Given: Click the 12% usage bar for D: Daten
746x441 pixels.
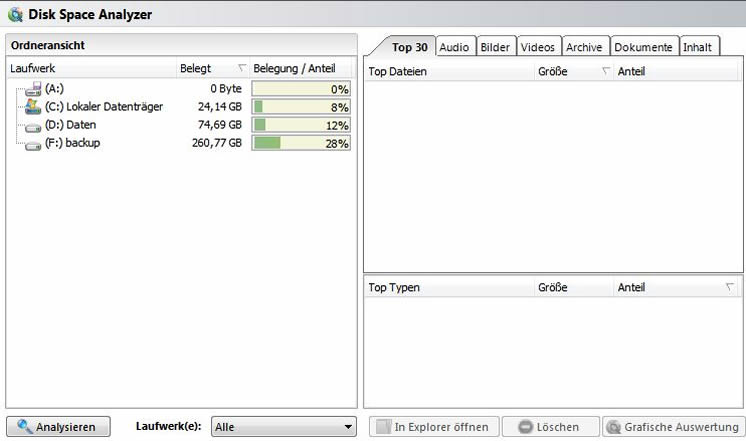Looking at the screenshot, I should [301, 125].
